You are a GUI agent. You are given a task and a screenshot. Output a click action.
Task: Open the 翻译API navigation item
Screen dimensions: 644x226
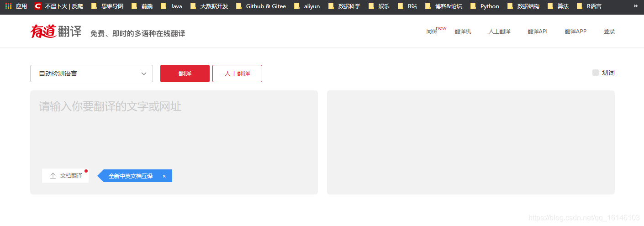click(x=538, y=32)
